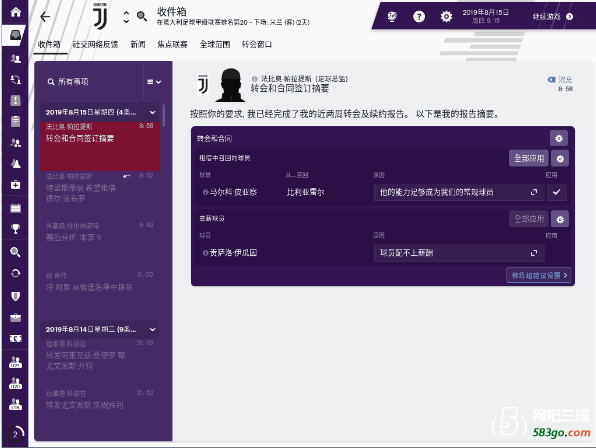This screenshot has width=596, height=448.
Task: Switch to the 新闻 tab
Action: click(x=138, y=44)
